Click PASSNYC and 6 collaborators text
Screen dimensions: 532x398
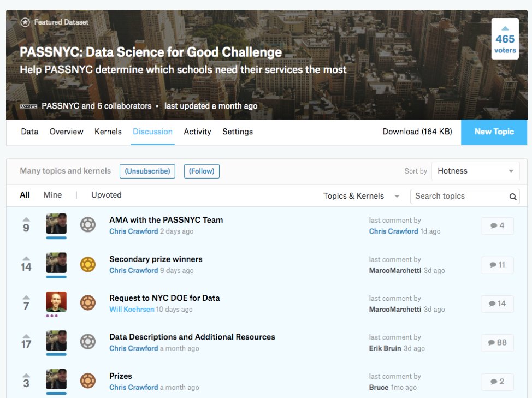coord(96,106)
